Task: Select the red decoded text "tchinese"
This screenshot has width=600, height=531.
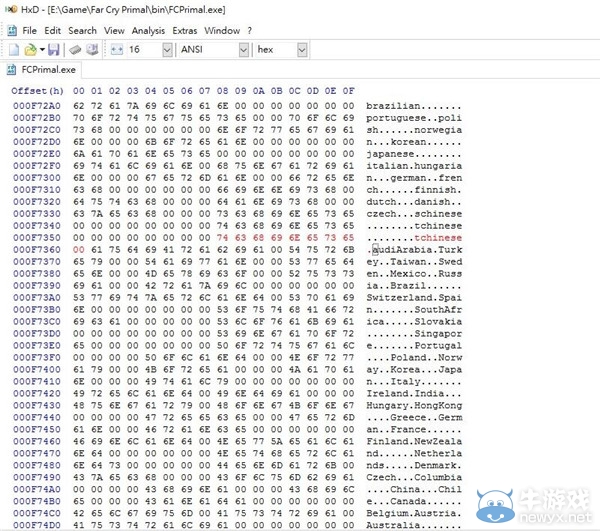Action: click(x=438, y=238)
